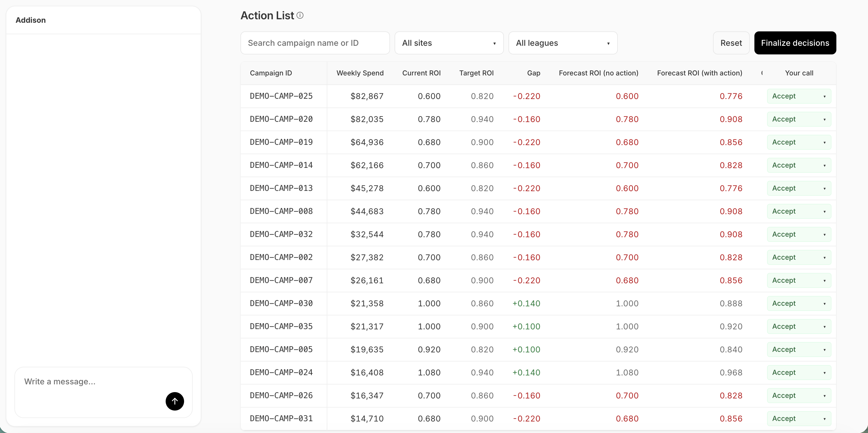Viewport: 868px width, 433px height.
Task: Send the message with the arrow button
Action: 175,401
